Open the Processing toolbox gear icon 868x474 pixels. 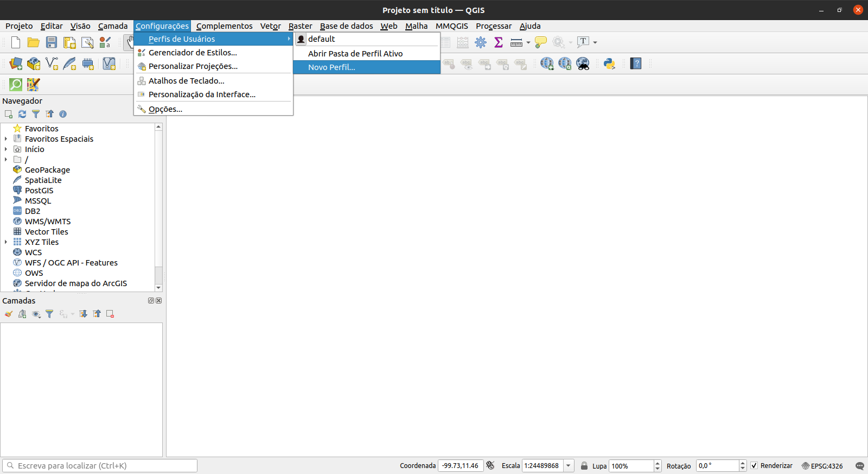[x=481, y=42]
